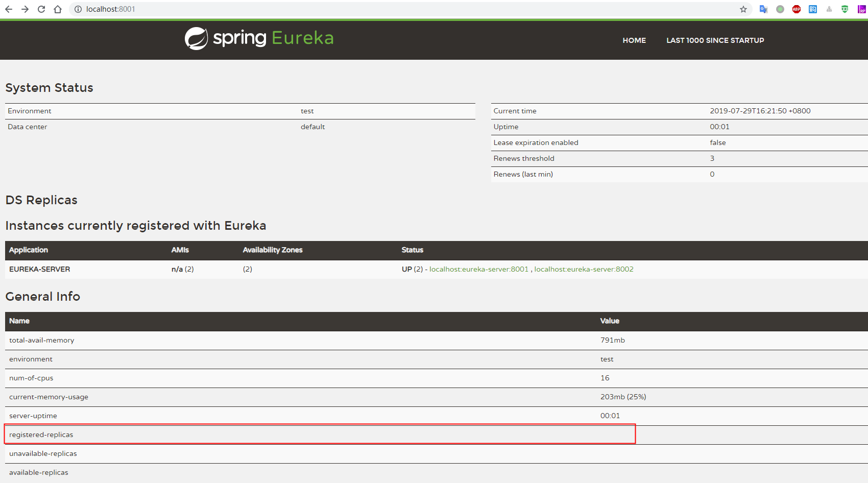Open the Adblock Plus extension

(797, 9)
